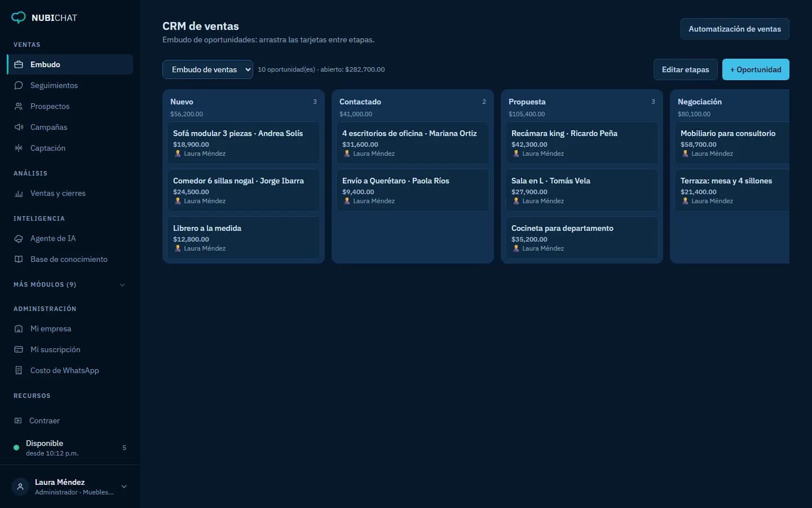Open the Embudo de ventas dropdown

208,69
